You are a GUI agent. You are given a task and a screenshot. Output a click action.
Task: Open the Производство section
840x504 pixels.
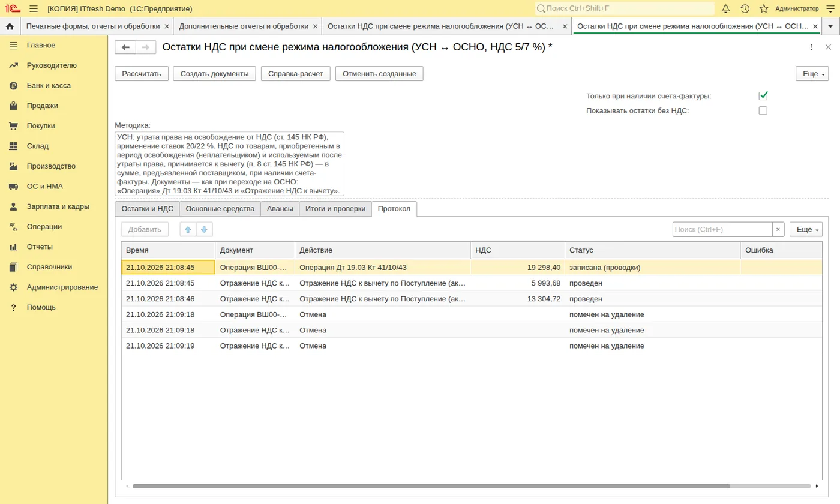51,166
